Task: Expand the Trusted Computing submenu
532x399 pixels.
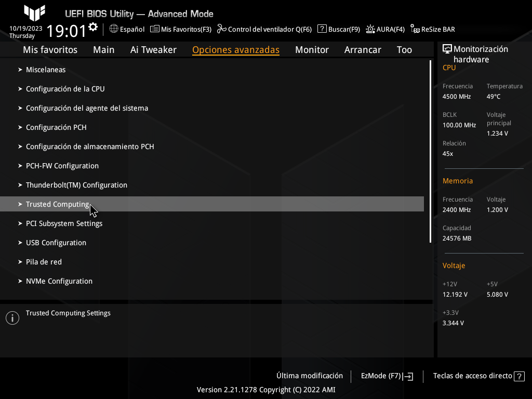Action: point(58,204)
